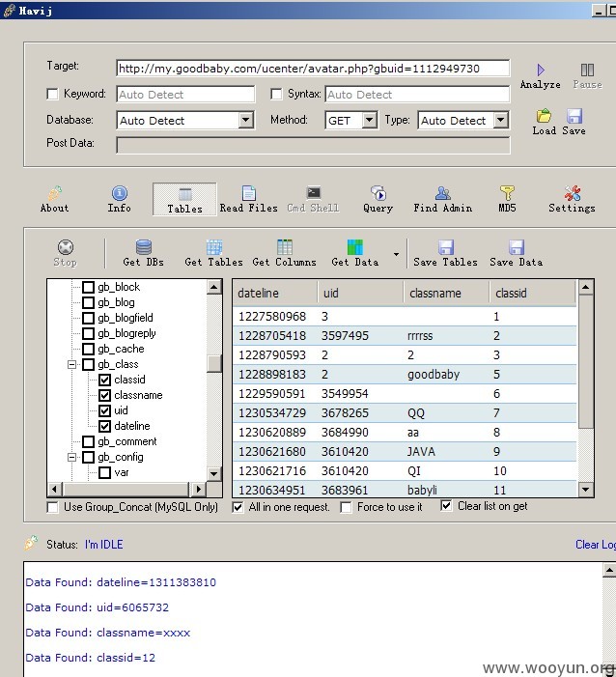Click the Clear Log link
Viewport: 616px width, 677px height.
596,545
